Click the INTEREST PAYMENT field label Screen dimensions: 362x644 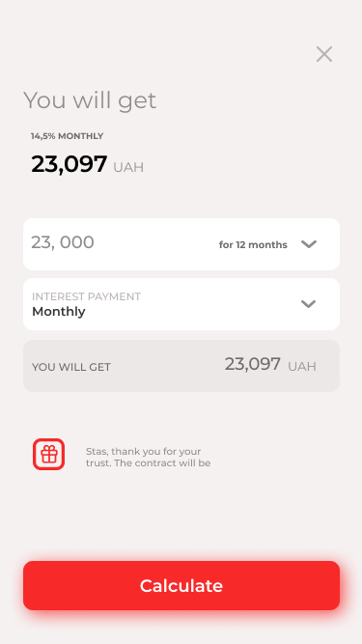click(x=86, y=296)
